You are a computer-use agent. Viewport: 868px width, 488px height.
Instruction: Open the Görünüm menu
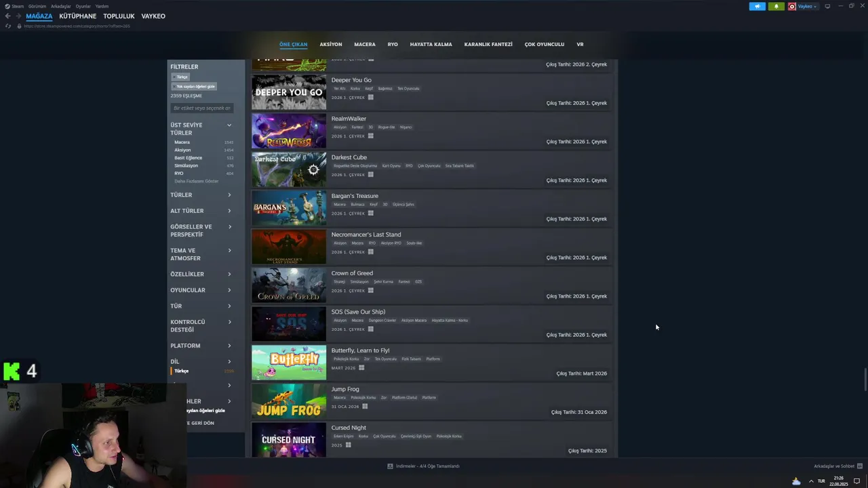click(37, 6)
